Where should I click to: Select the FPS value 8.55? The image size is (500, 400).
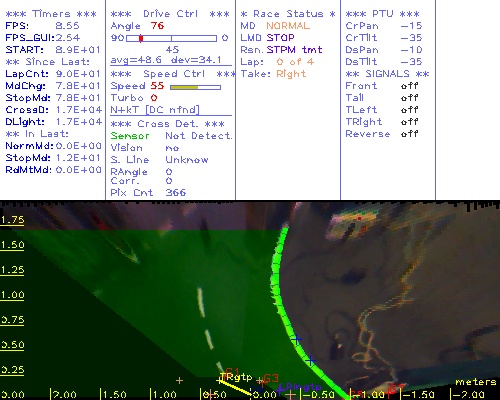67,26
